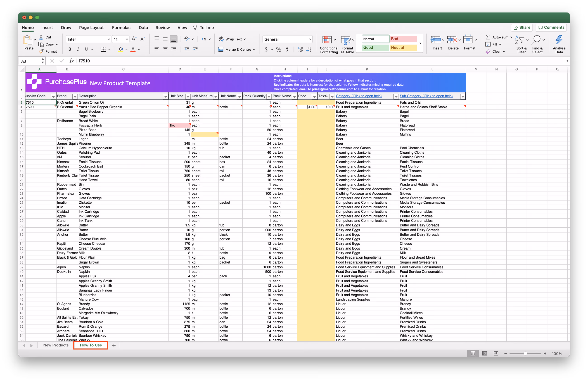588x381 pixels.
Task: Click the Decrease Indent icon
Action: pos(187,49)
